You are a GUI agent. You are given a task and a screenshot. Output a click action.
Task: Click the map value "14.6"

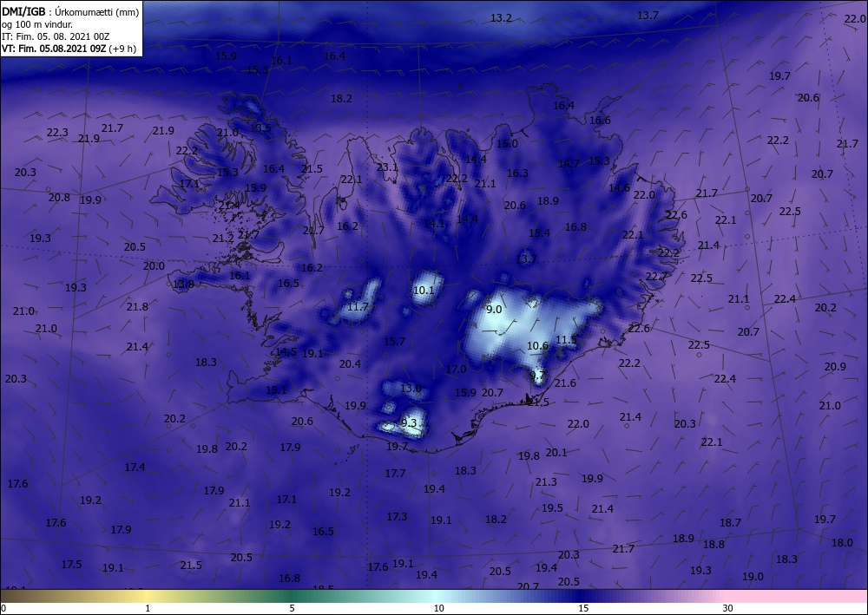(619, 188)
